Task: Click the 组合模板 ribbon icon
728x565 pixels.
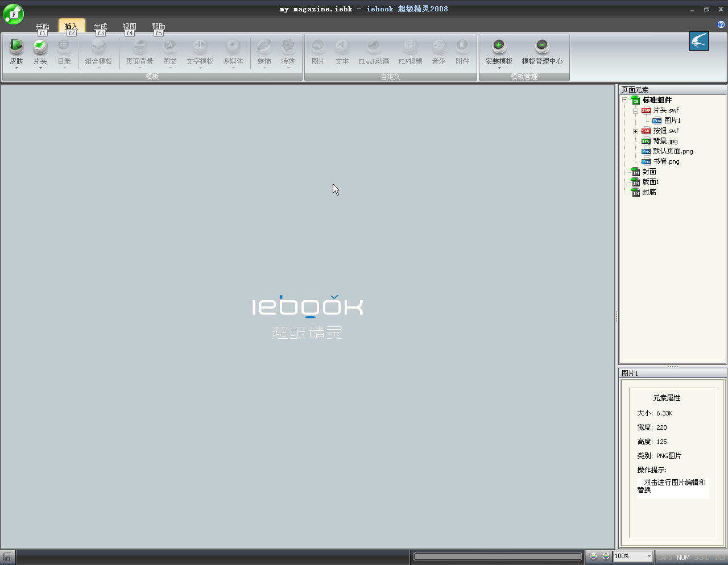Action: [98, 47]
